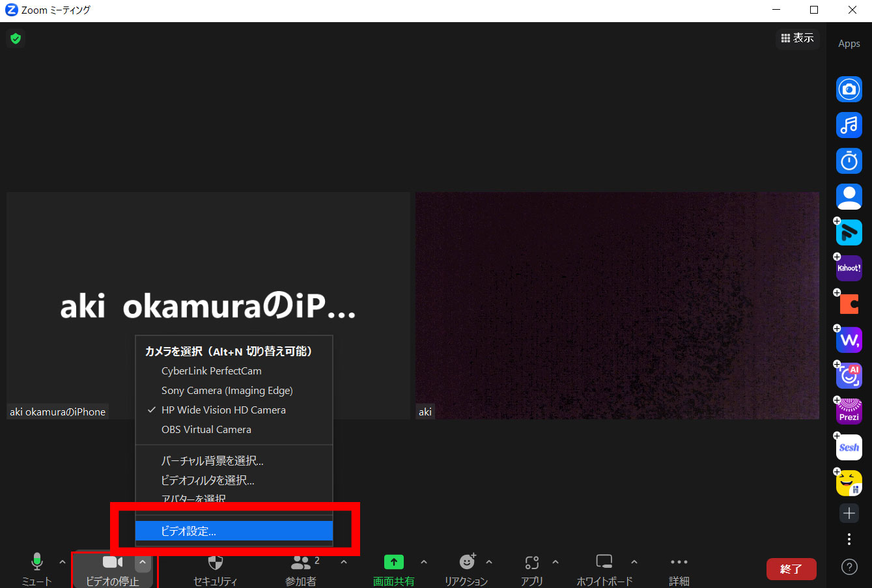Open セキュリティ shield in meeting toolbar
Viewport: 872px width, 588px height.
click(x=216, y=570)
